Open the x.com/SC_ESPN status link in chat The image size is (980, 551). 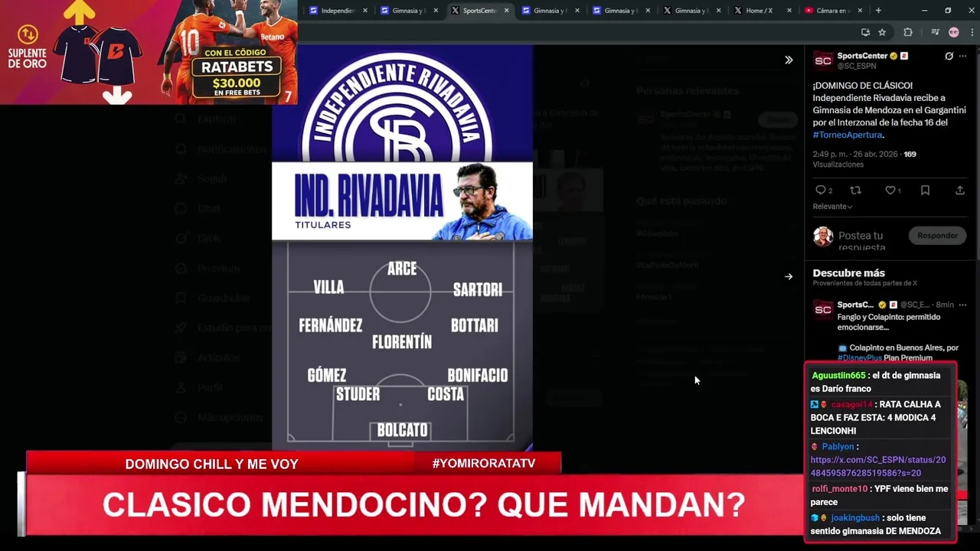click(877, 467)
